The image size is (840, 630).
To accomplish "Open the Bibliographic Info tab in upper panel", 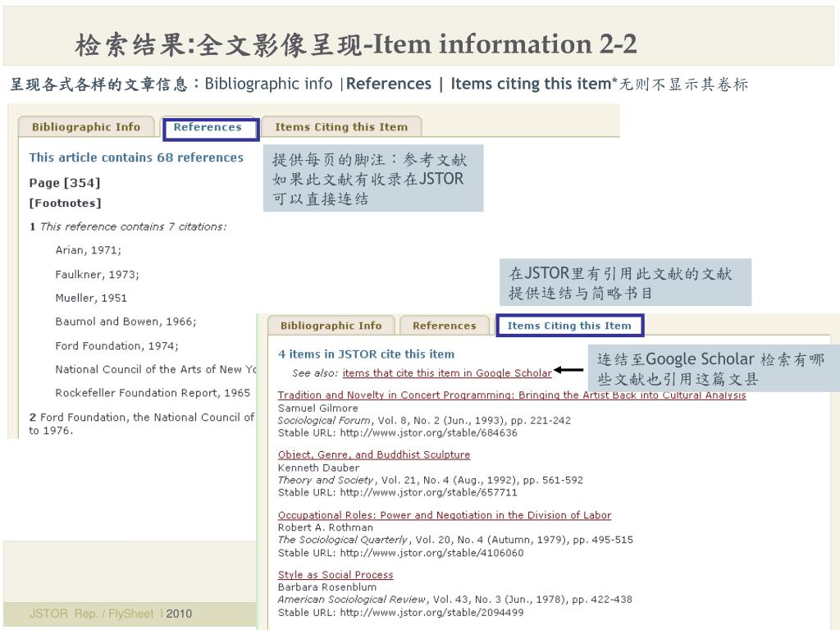I will (x=86, y=127).
